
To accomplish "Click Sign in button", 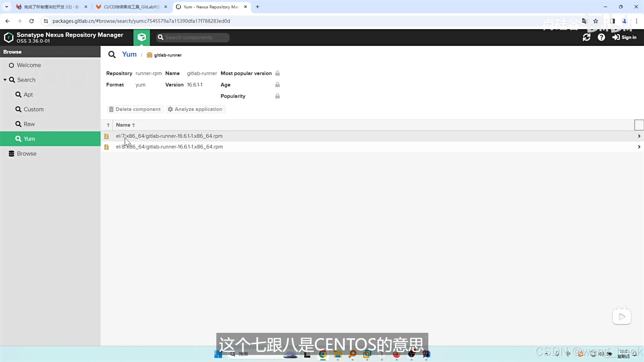I will pos(624,37).
